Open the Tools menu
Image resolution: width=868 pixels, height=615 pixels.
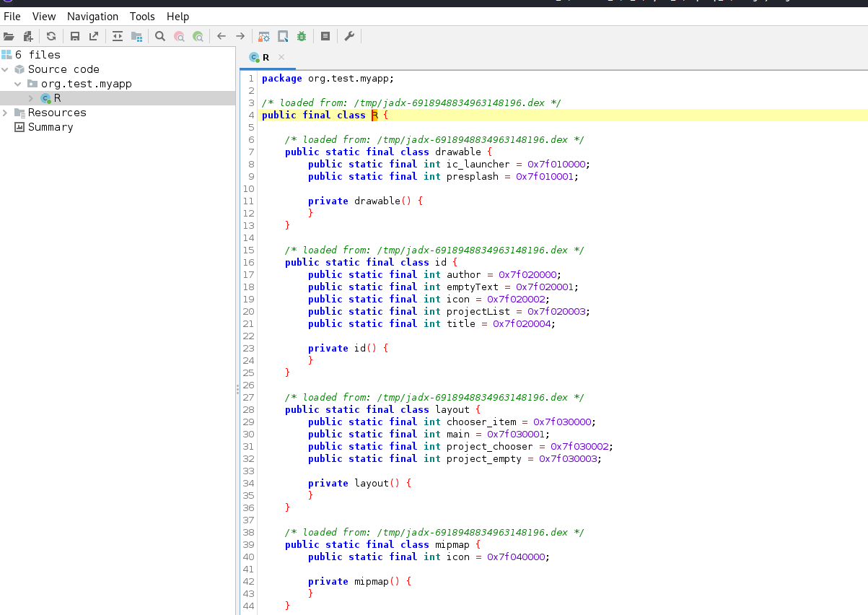(142, 16)
